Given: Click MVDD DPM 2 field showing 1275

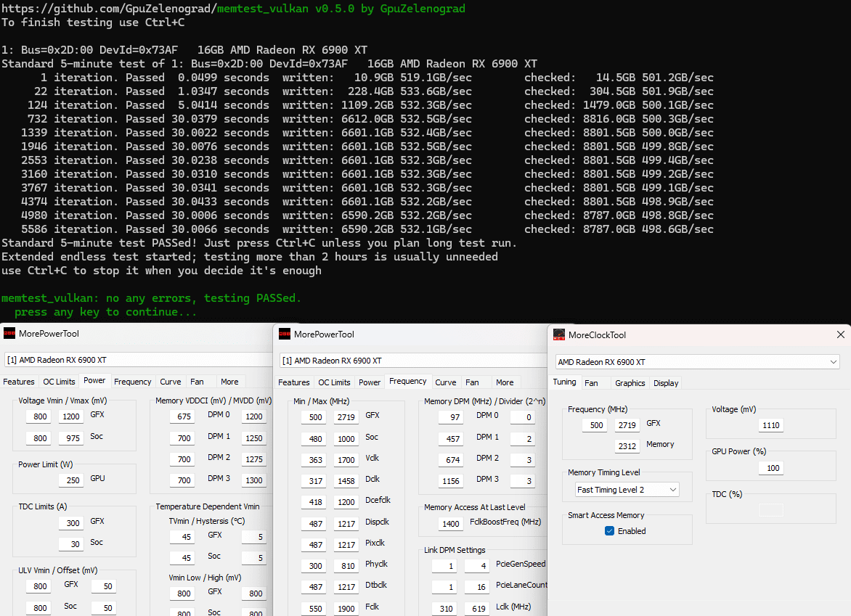Looking at the screenshot, I should coord(253,459).
